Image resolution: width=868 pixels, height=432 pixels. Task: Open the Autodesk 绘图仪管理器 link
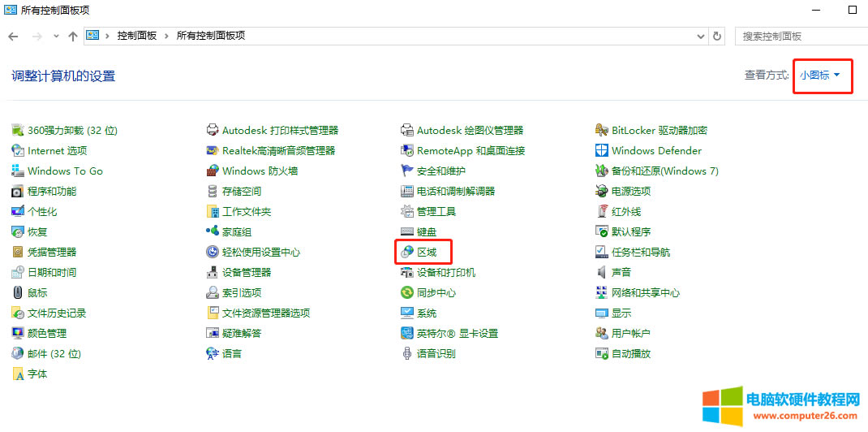(470, 130)
